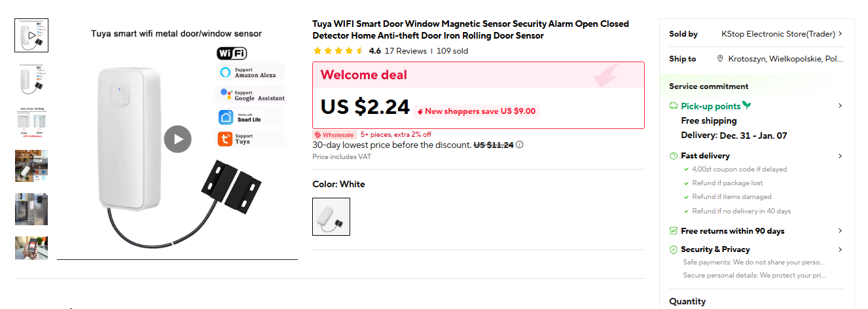Select the second product thumbnail
The height and width of the screenshot is (309, 868).
point(31,79)
